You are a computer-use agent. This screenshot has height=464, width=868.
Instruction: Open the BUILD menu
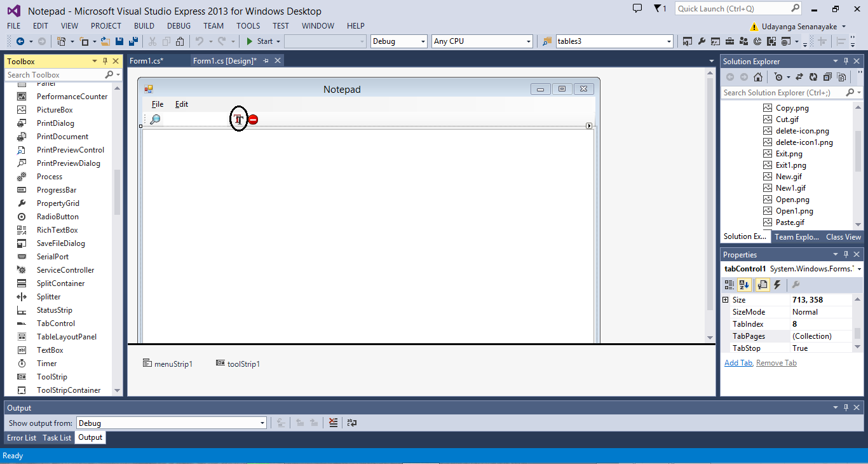144,25
